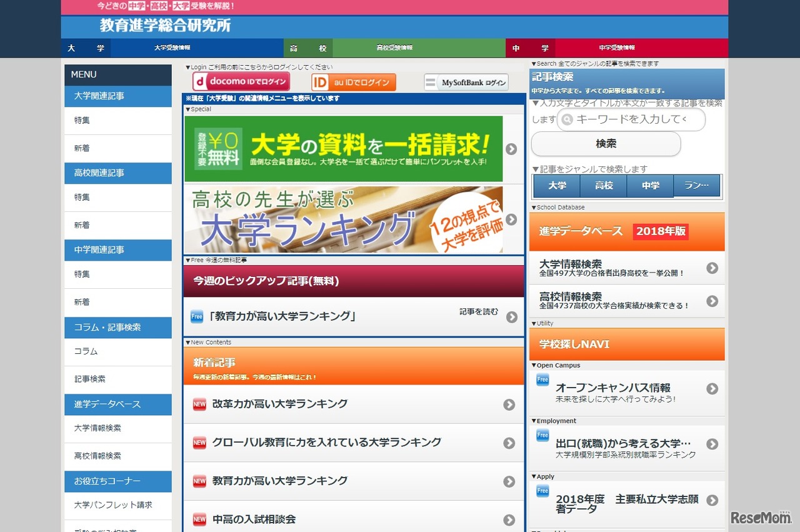Click arrow icon for 主要私立大学志願者データ
The width and height of the screenshot is (800, 532).
(x=712, y=500)
